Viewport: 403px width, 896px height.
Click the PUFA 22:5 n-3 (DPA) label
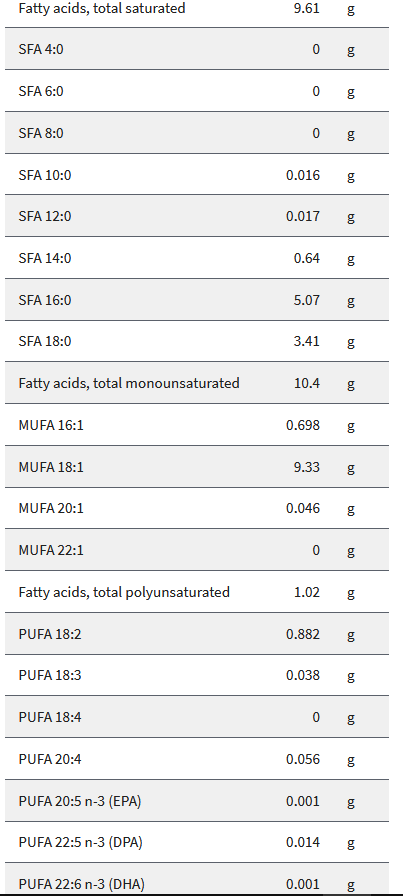click(81, 842)
